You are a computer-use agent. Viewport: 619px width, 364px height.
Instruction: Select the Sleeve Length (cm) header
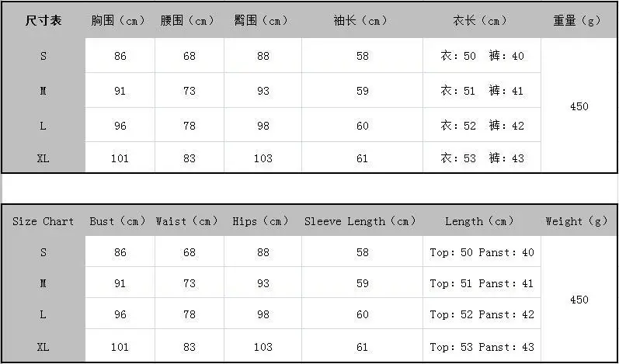[x=362, y=221]
